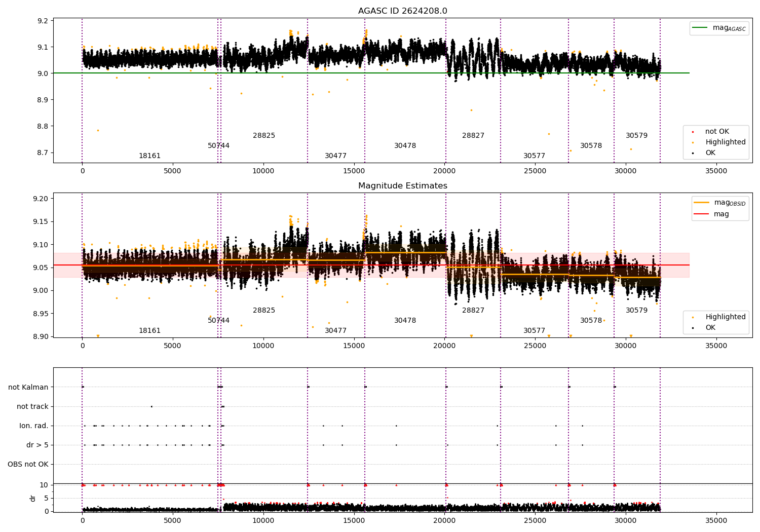
Task: Click the orange line sample for mag OBSID
Action: point(701,203)
